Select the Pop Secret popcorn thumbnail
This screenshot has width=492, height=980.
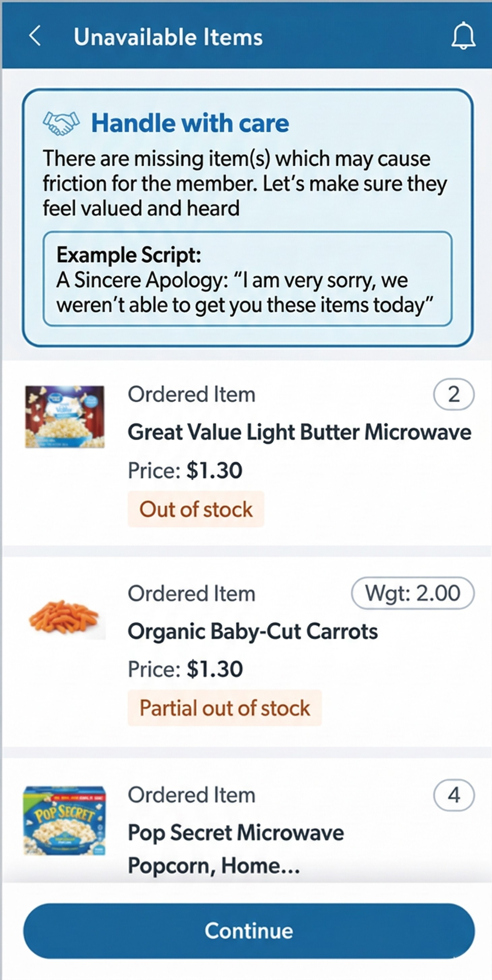coord(64,821)
